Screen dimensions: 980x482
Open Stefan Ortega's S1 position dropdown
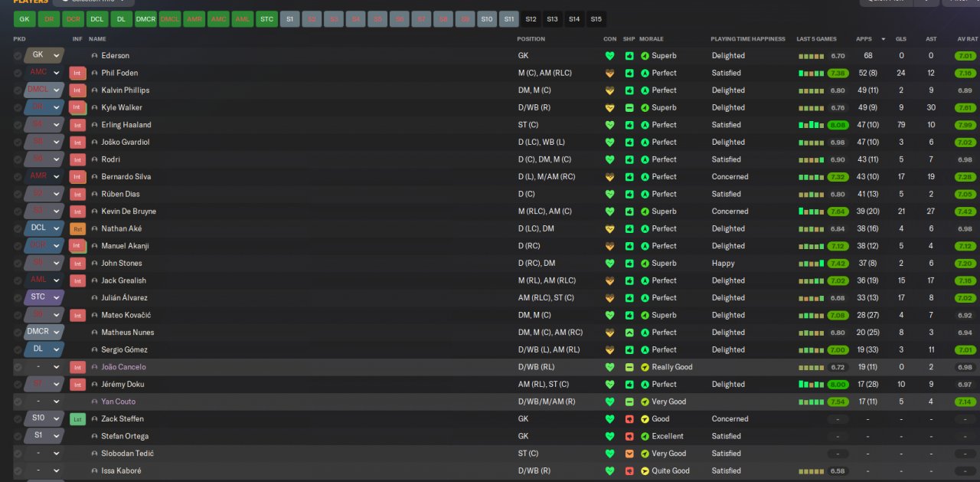44,436
